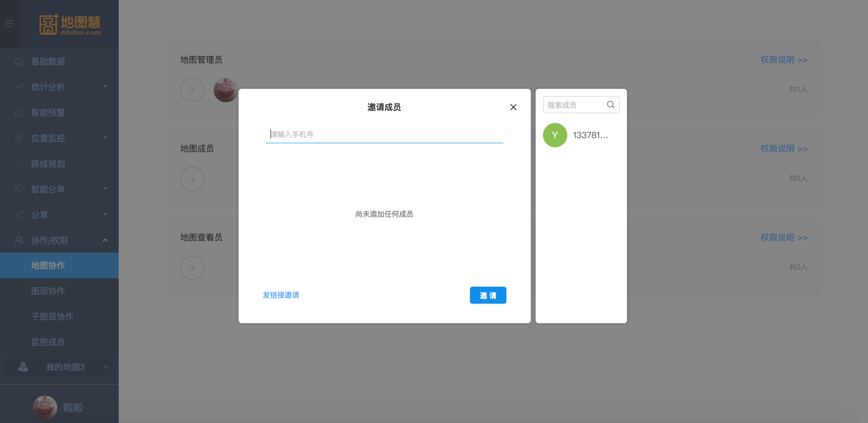
Task: Expand the 分享 submenu arrow
Action: click(x=105, y=214)
